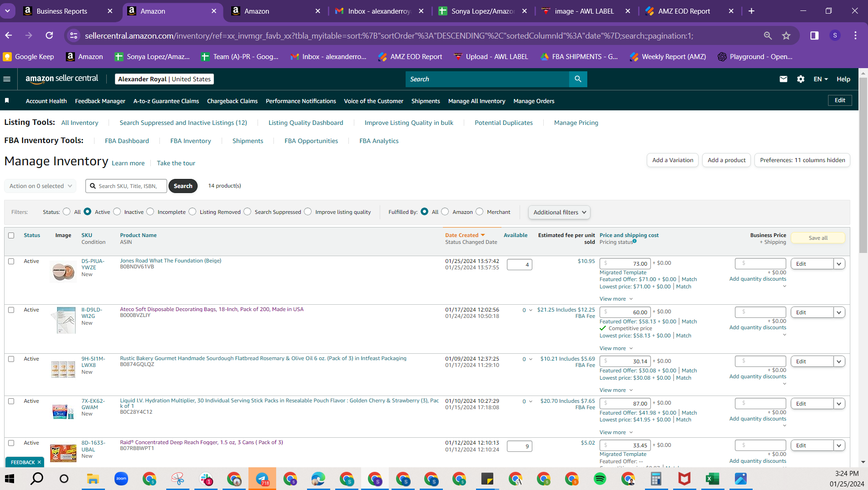Switch to the AMZ EOD Report tab
The image size is (868, 490).
tap(689, 11)
